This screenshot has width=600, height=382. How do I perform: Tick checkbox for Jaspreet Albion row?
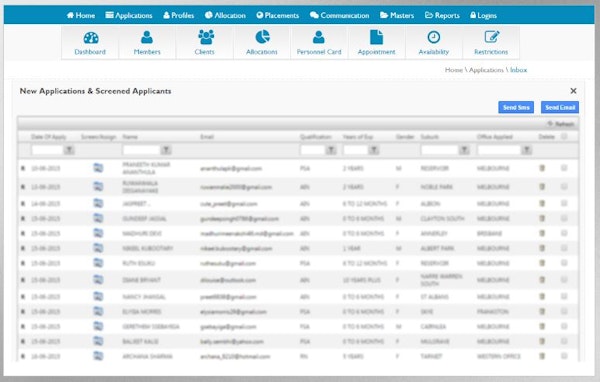(564, 203)
